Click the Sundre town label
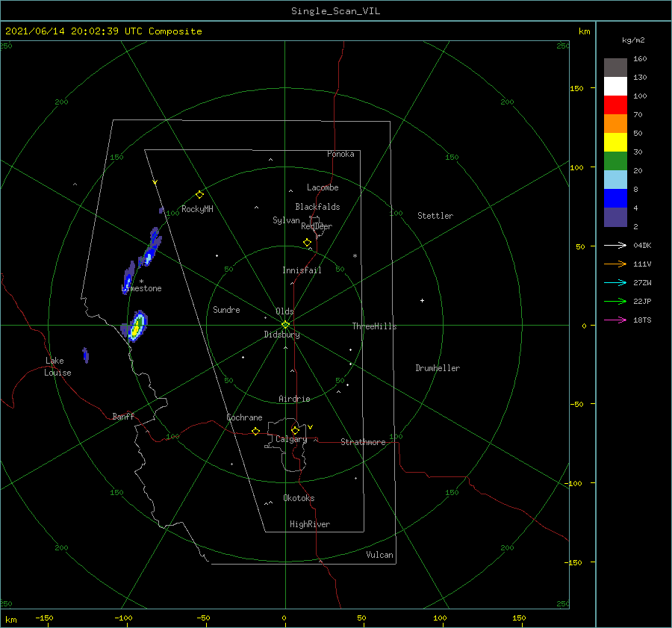The image size is (672, 628). [x=226, y=309]
